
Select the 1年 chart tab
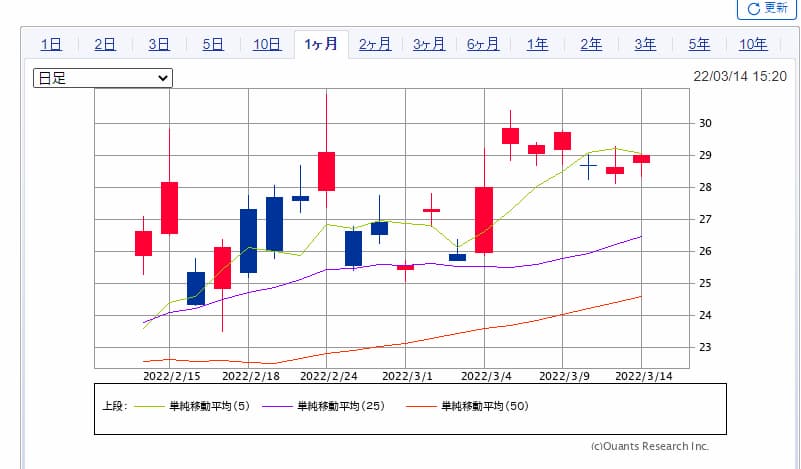[537, 44]
